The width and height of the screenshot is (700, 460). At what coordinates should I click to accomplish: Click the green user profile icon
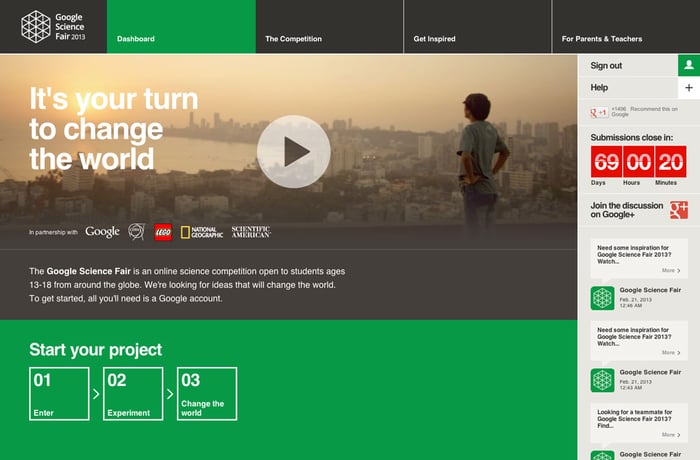689,65
